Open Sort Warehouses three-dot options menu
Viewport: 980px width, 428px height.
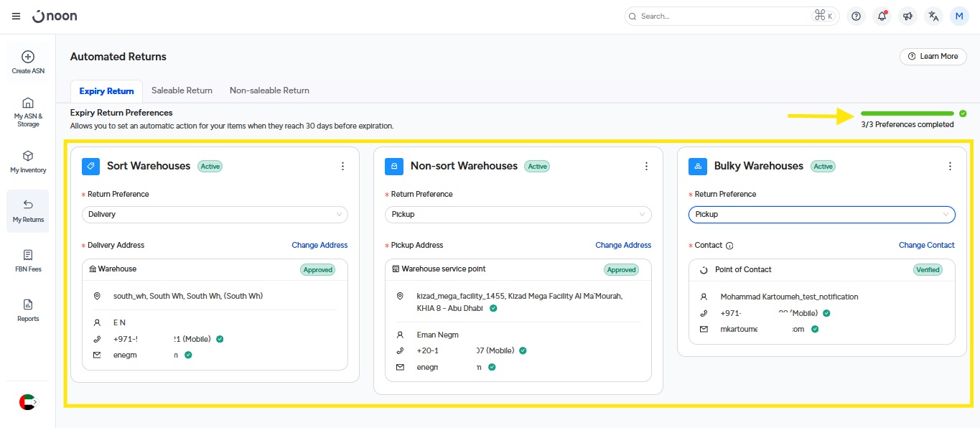pyautogui.click(x=342, y=166)
